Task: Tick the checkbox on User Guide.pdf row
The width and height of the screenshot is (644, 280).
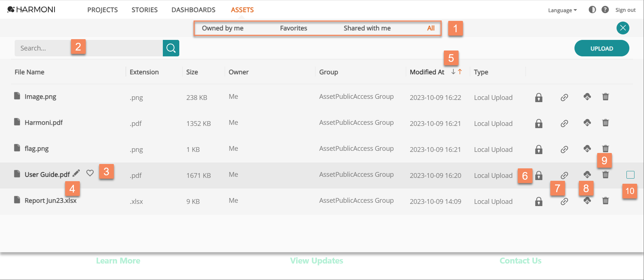Action: [630, 175]
